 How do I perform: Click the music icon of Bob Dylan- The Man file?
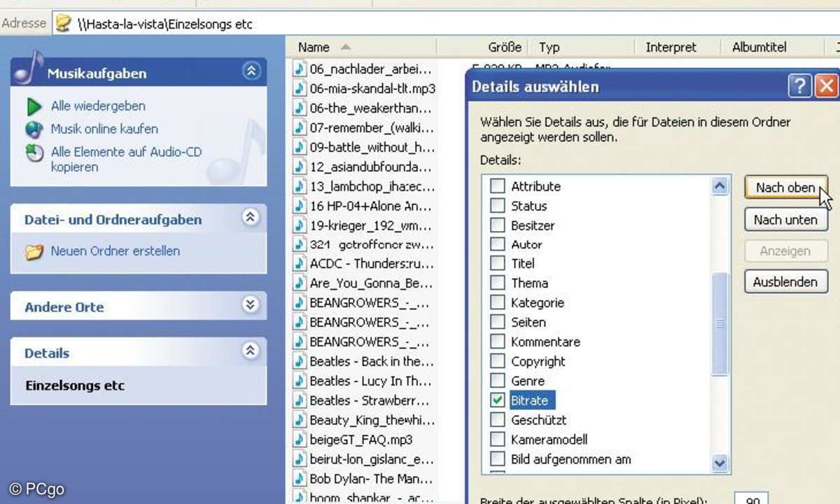point(300,479)
